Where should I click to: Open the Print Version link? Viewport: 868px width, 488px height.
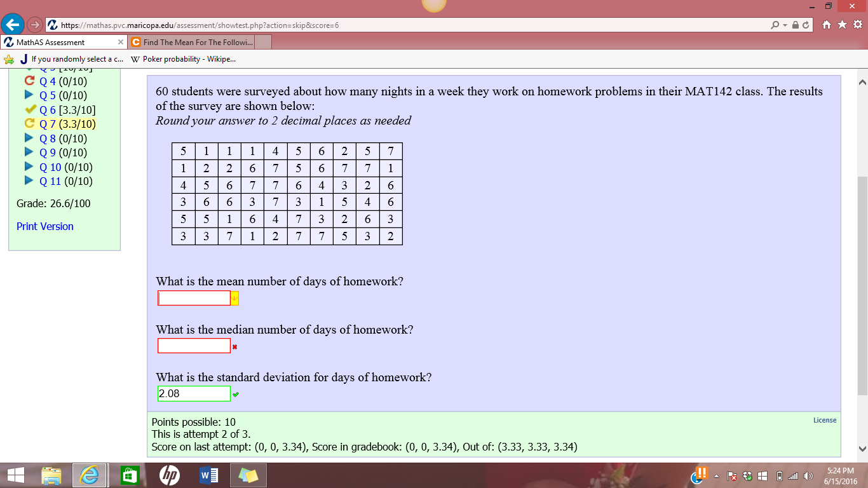(44, 226)
